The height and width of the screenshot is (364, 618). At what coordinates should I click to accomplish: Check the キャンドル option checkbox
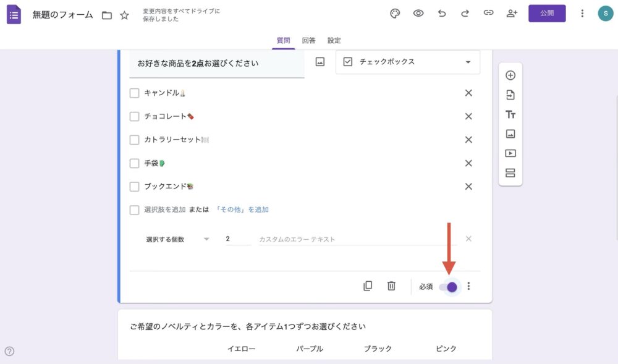pyautogui.click(x=134, y=93)
